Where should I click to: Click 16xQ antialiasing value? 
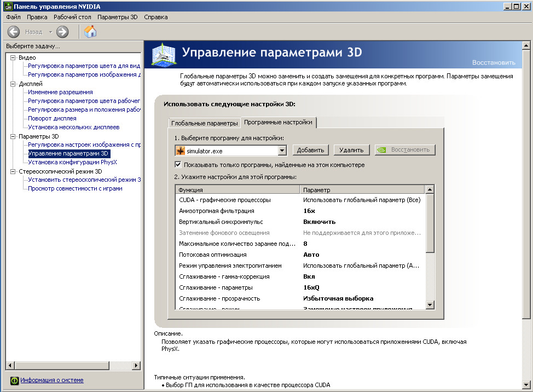311,287
